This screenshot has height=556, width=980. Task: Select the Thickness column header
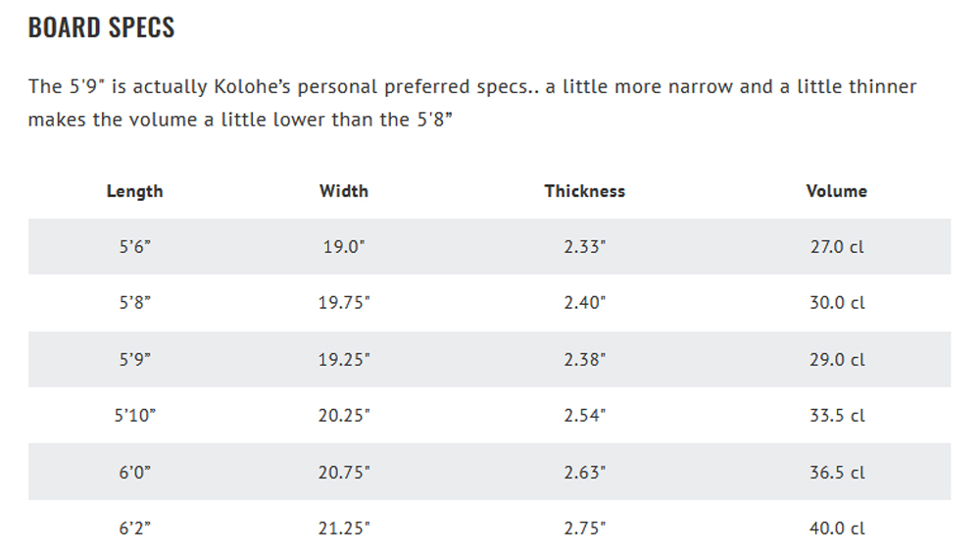584,191
